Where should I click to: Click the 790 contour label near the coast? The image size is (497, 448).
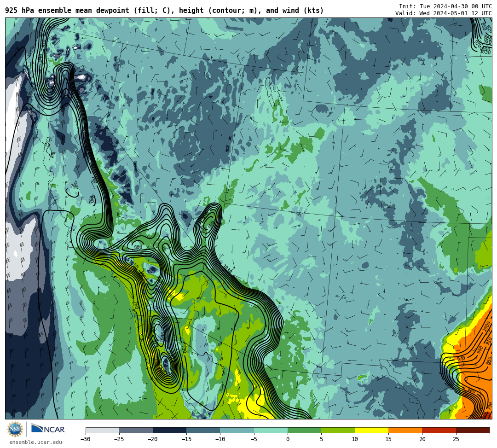point(75,187)
